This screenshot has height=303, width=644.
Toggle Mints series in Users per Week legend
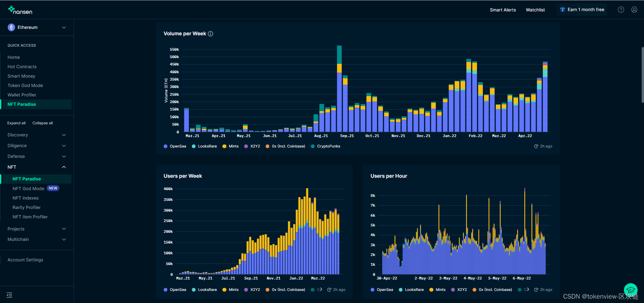tap(230, 290)
